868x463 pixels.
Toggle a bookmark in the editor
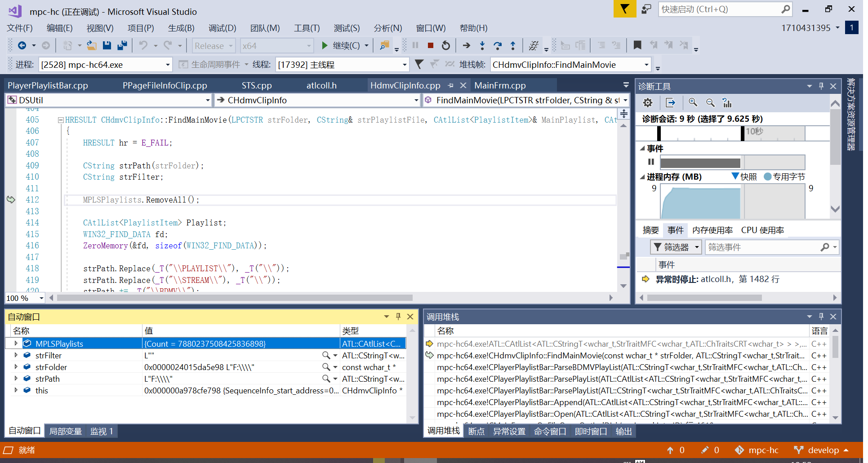click(637, 45)
